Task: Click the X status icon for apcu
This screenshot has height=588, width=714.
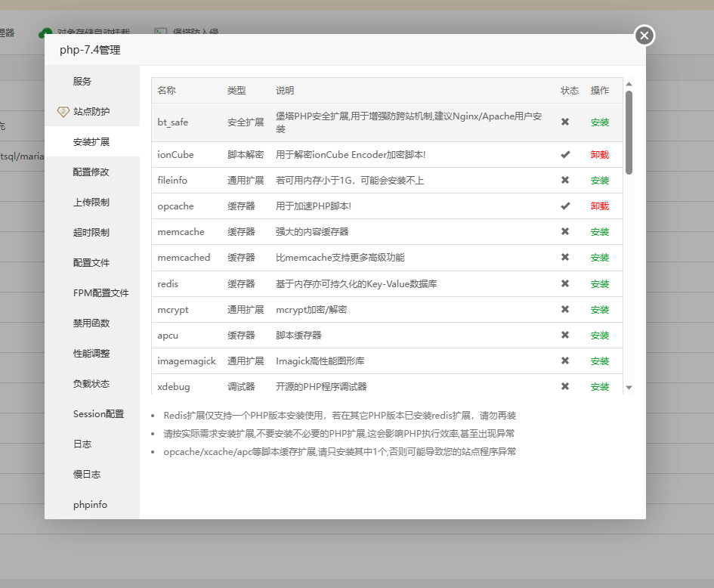Action: (x=565, y=335)
